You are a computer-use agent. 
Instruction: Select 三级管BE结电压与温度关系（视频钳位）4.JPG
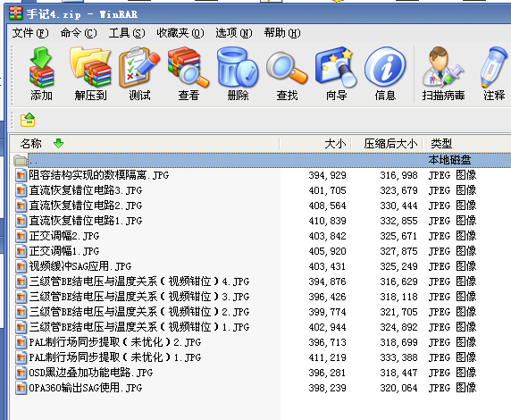pyautogui.click(x=139, y=281)
